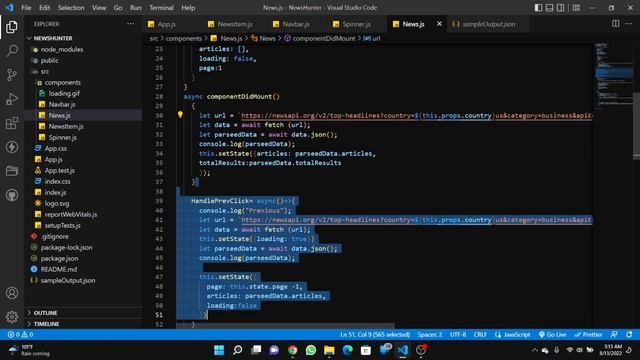Switch to the Navbar.js tab
This screenshot has width=640, height=360.
pyautogui.click(x=296, y=24)
